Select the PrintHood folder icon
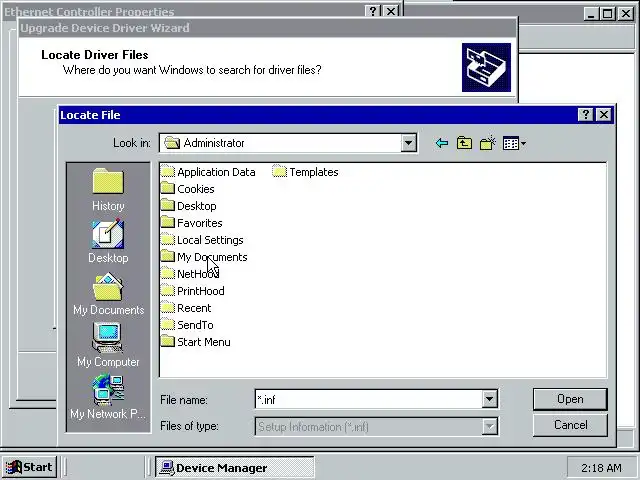The height and width of the screenshot is (480, 640). pyautogui.click(x=167, y=291)
